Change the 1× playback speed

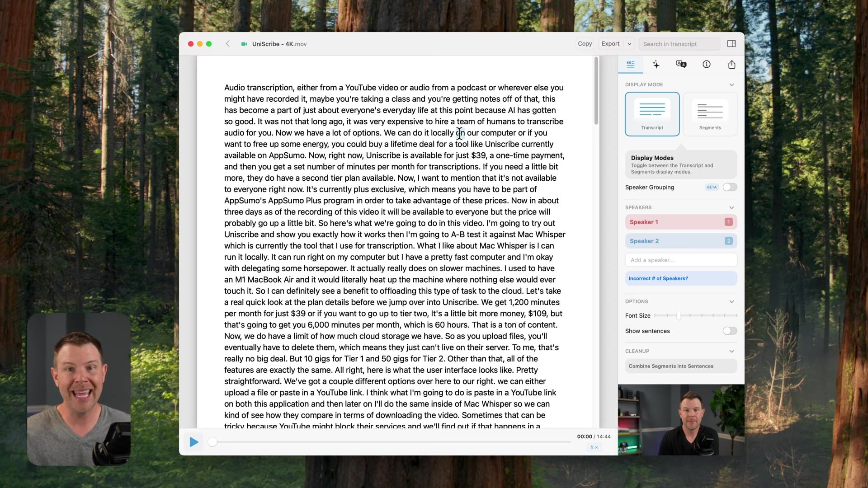594,447
